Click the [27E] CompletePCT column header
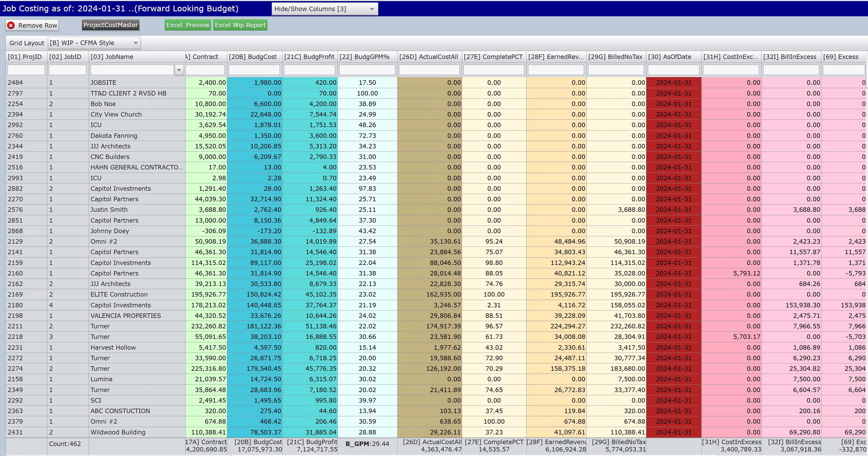Viewport: 868px width, 456px height. 493,57
